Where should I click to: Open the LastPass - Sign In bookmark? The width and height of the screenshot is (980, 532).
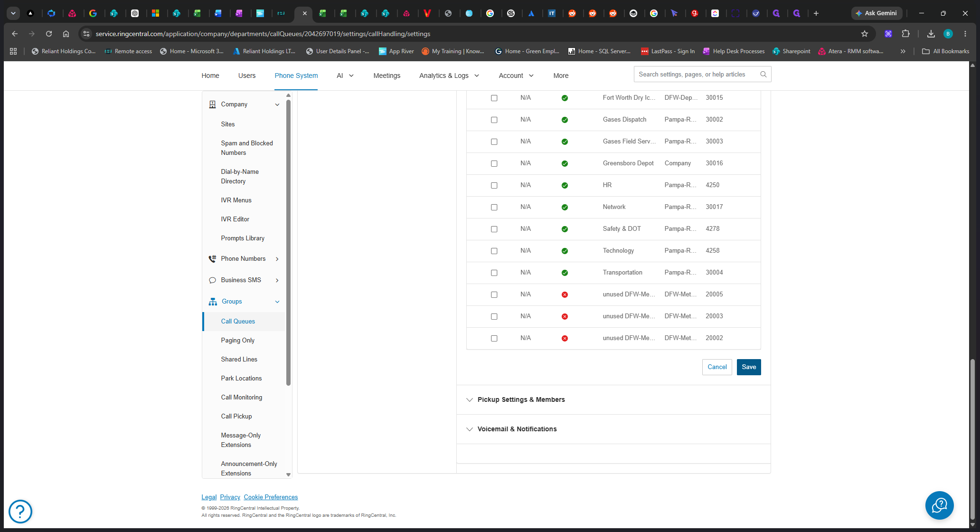pos(668,51)
